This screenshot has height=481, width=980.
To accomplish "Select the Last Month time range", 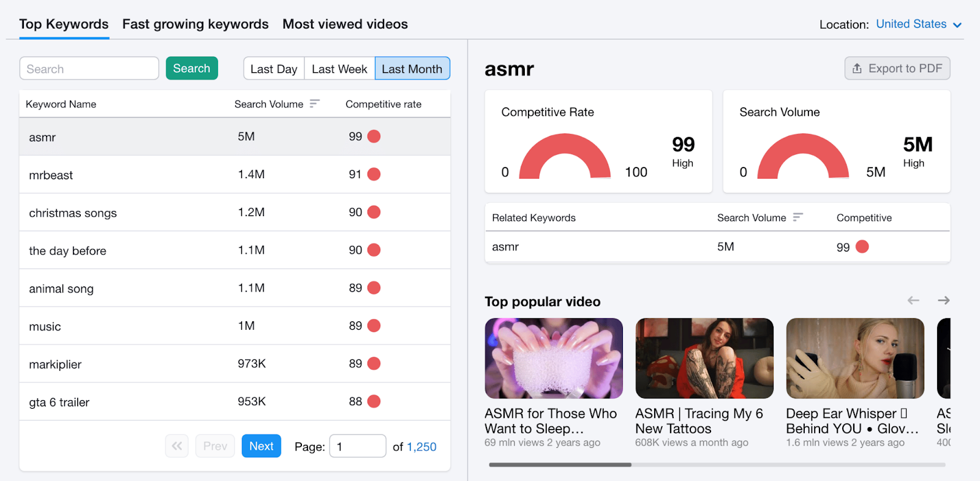I will coord(412,69).
